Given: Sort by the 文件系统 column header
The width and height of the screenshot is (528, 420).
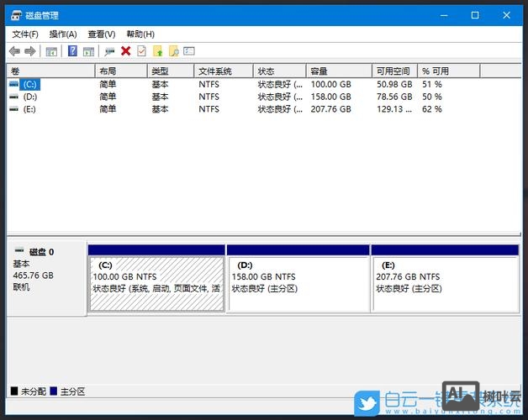Looking at the screenshot, I should point(224,71).
